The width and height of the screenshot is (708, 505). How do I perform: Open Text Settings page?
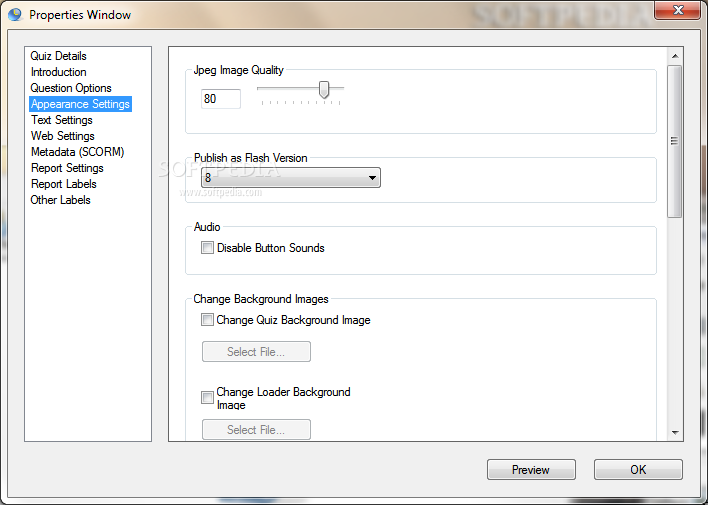pos(62,120)
